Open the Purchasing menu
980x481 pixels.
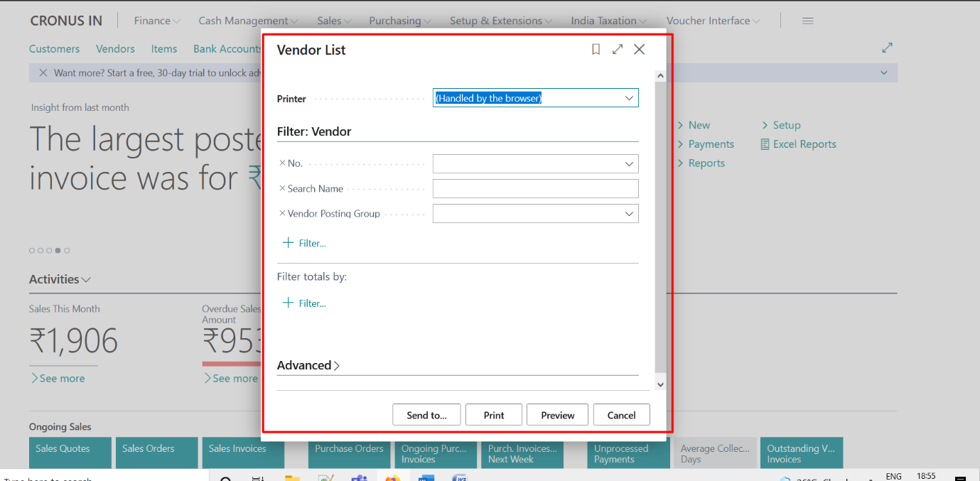399,21
